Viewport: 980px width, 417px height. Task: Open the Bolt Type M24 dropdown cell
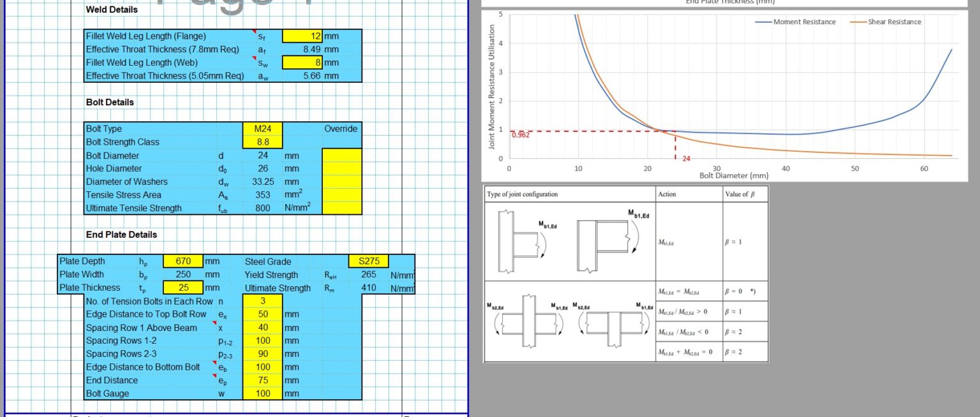click(262, 129)
